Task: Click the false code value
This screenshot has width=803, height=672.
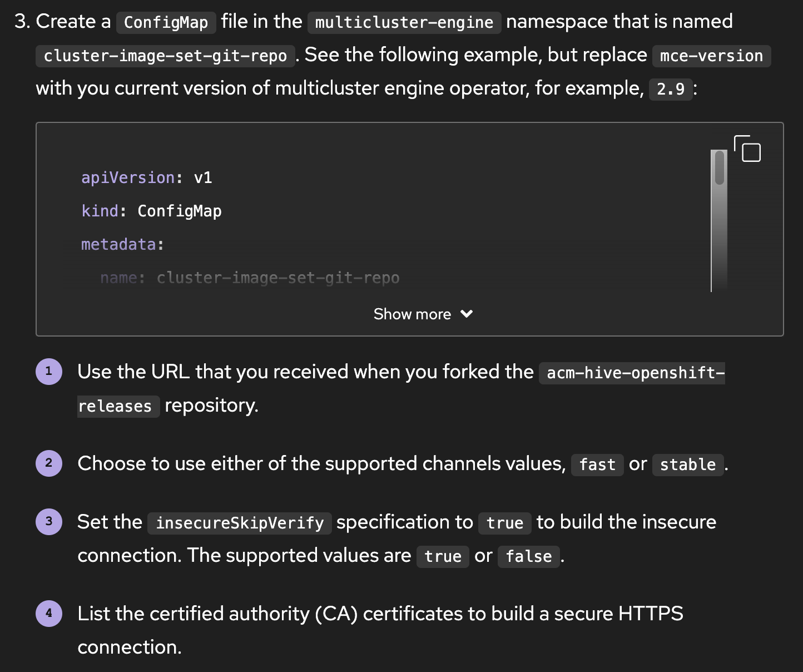Action: point(528,556)
